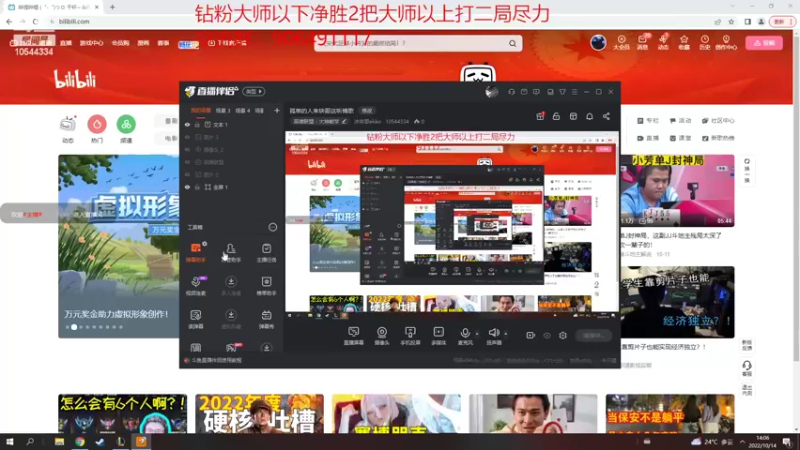Add a new scene with plus button
Viewport: 800px width, 450px height.
tap(277, 110)
